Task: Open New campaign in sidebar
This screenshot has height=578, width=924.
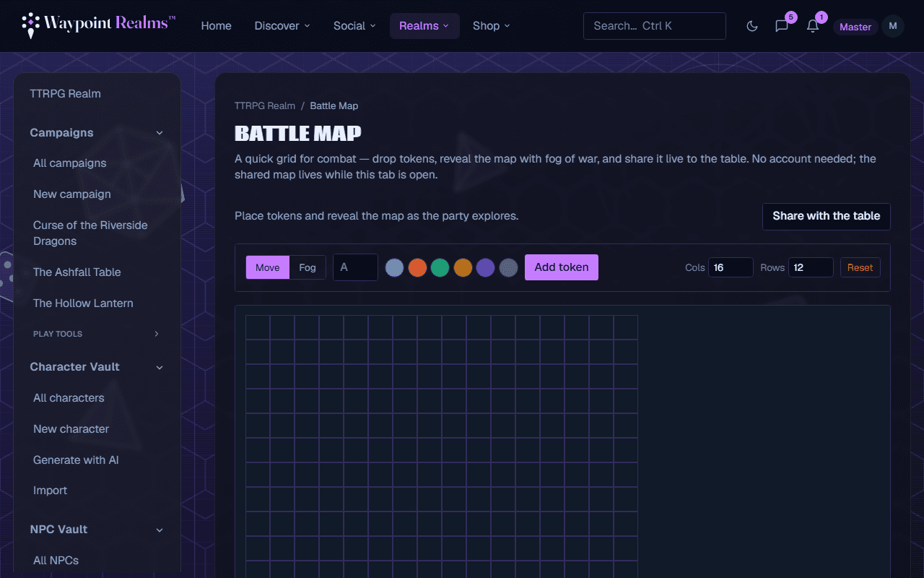Action: (x=72, y=194)
